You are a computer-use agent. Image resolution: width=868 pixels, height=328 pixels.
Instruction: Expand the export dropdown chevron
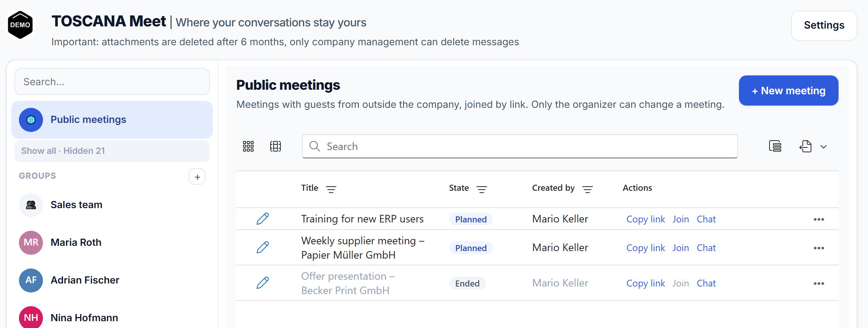coord(823,147)
